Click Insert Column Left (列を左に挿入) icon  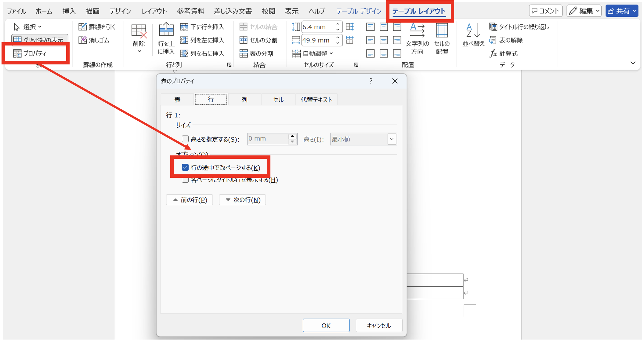[184, 40]
